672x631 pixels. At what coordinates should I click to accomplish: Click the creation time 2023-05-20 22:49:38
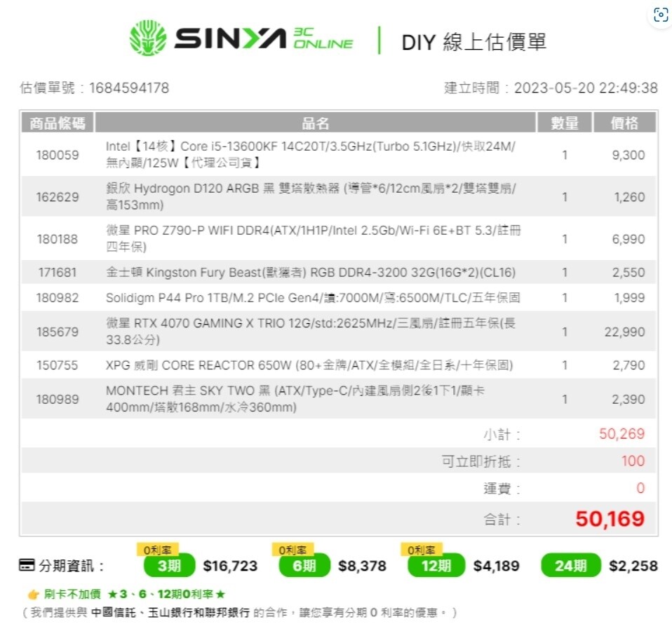586,88
